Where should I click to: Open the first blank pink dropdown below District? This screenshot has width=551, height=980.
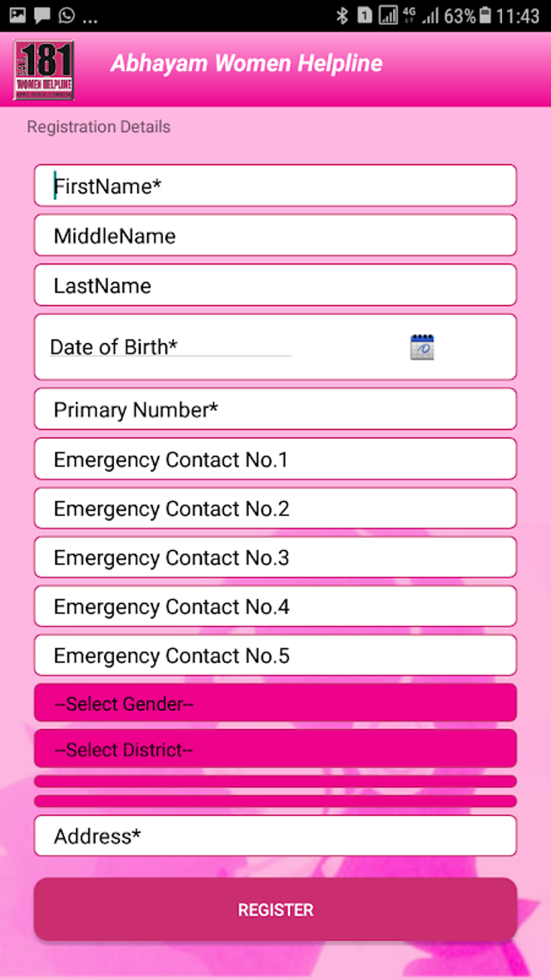point(275,781)
